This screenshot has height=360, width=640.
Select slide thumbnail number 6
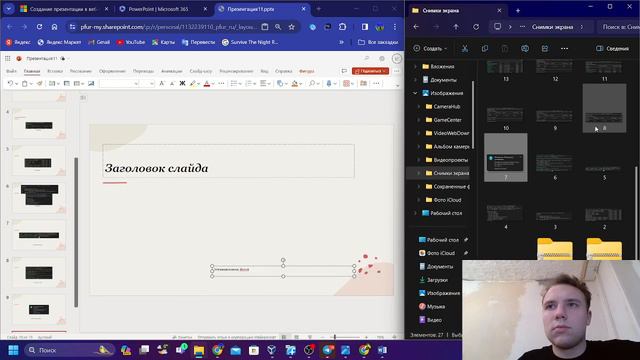pos(39,198)
